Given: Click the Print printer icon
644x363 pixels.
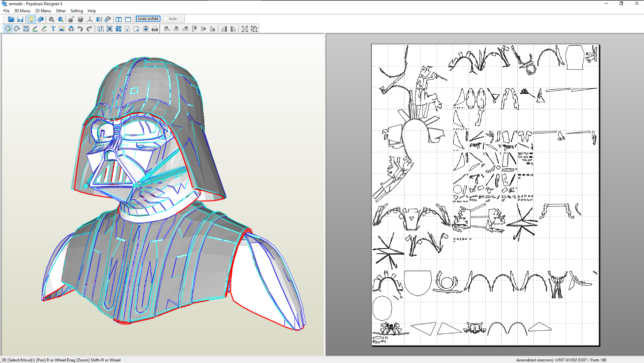Looking at the screenshot, I should pyautogui.click(x=155, y=29).
